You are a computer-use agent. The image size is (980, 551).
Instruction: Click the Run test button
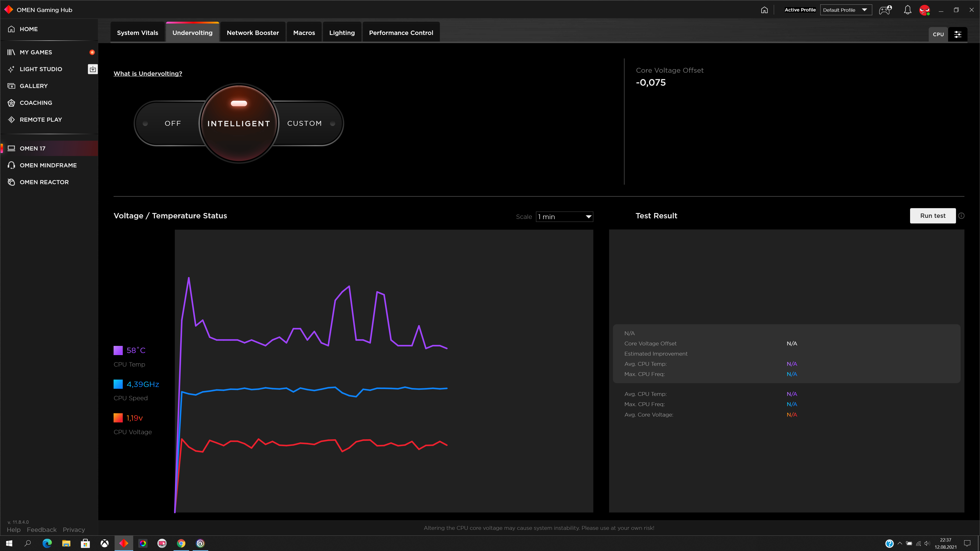933,216
